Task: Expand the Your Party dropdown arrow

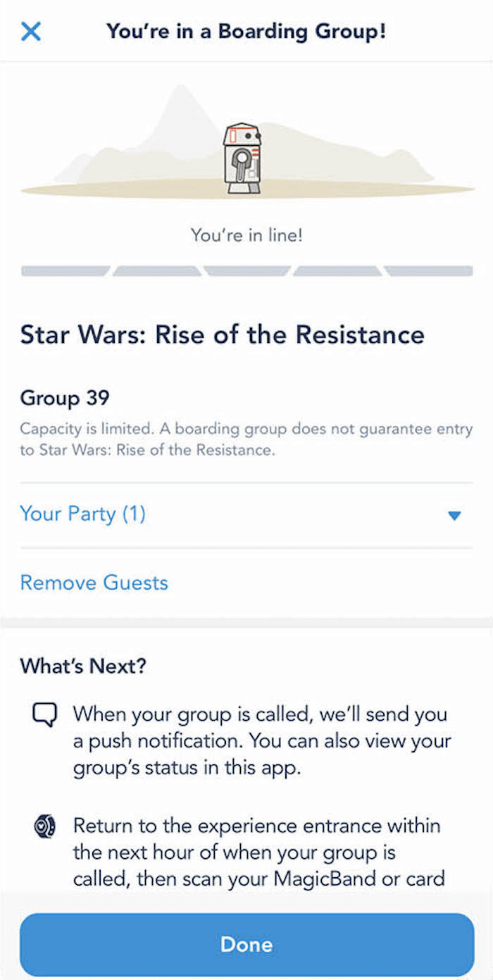Action: 454,516
